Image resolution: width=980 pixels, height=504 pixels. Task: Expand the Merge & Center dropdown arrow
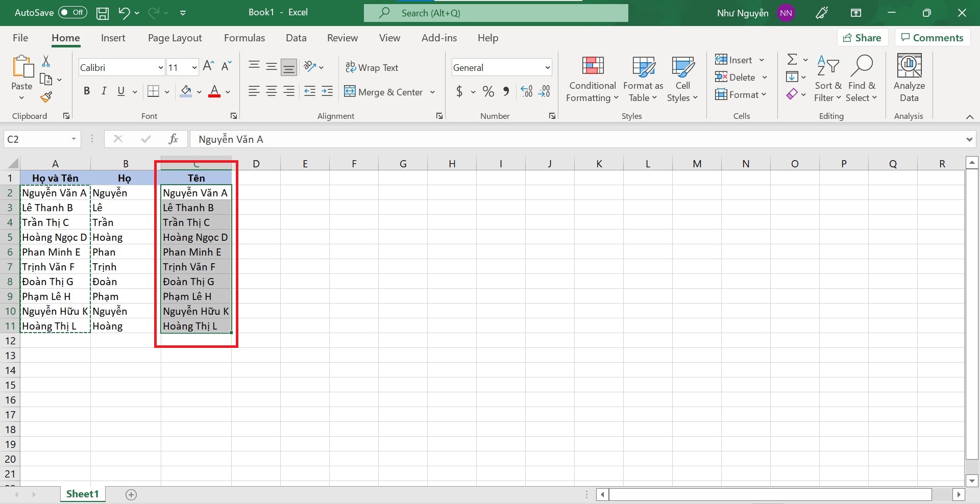432,92
